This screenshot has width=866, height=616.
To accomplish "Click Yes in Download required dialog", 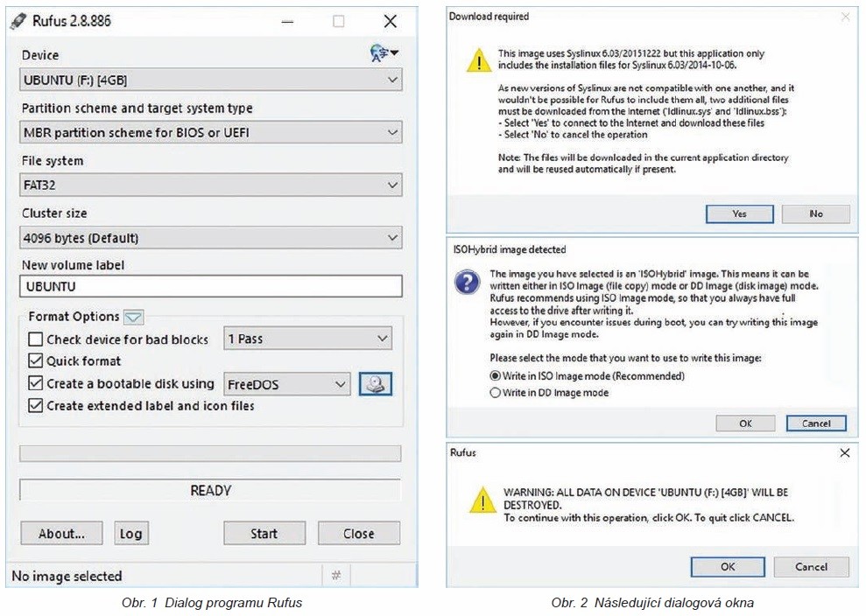I will (740, 213).
